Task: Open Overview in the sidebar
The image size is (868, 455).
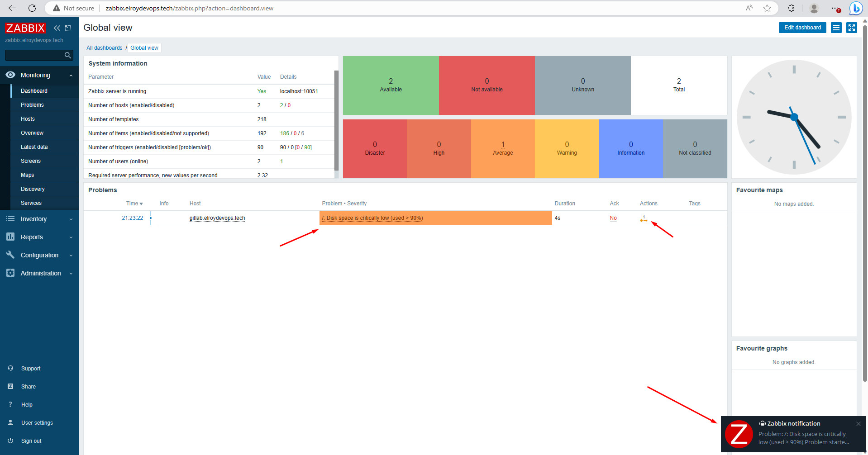Action: pyautogui.click(x=44, y=133)
